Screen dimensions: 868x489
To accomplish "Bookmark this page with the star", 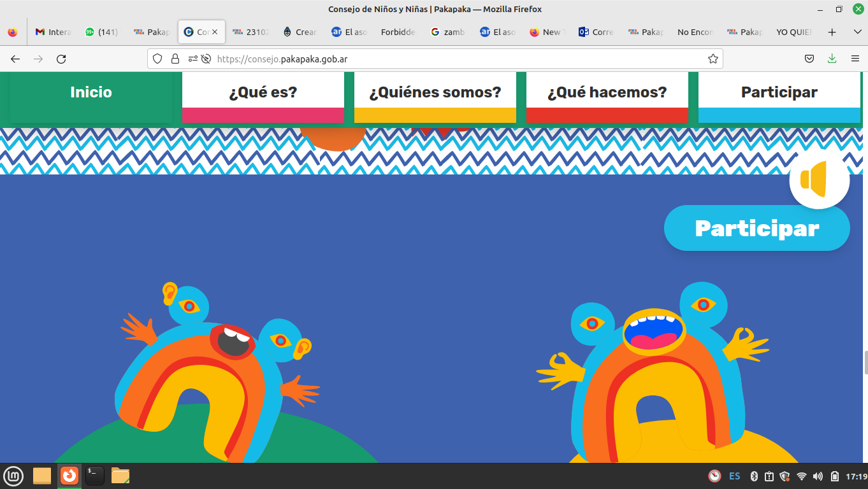I will [x=713, y=59].
